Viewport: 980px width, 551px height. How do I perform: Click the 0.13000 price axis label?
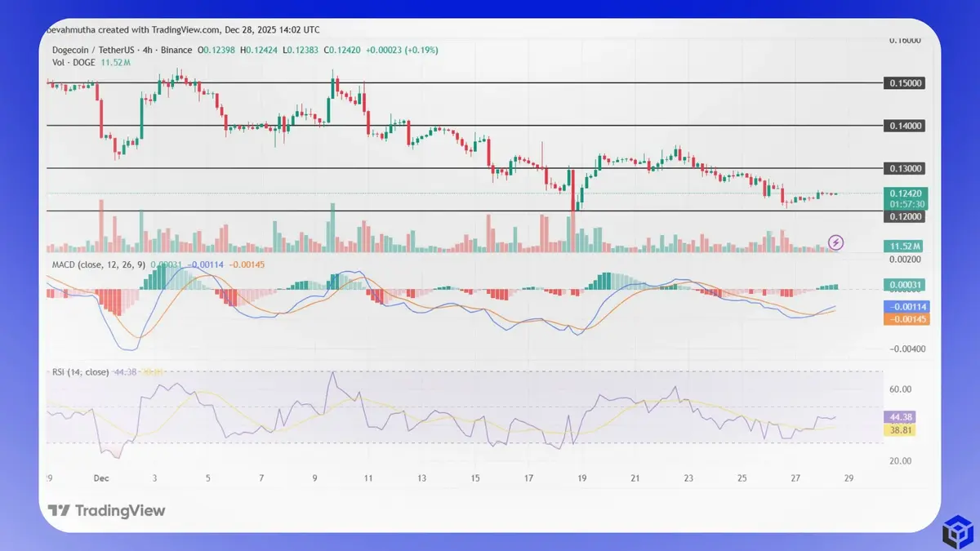[x=902, y=168]
